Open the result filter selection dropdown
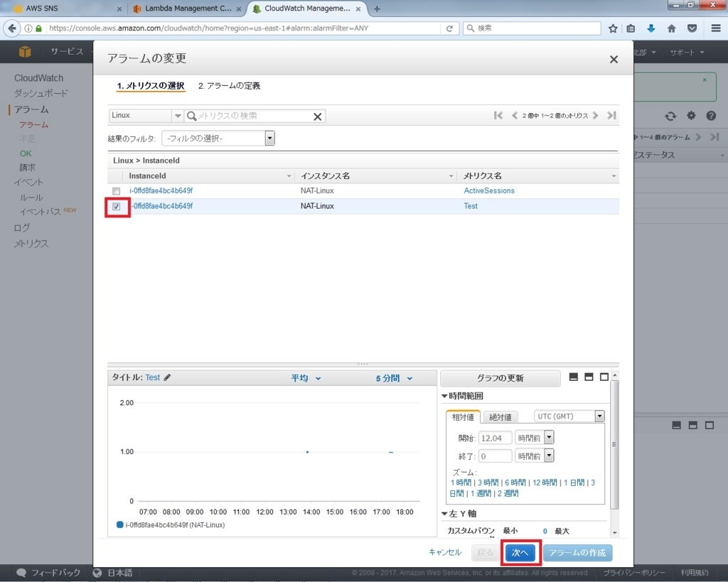This screenshot has height=582, width=728. [x=269, y=139]
